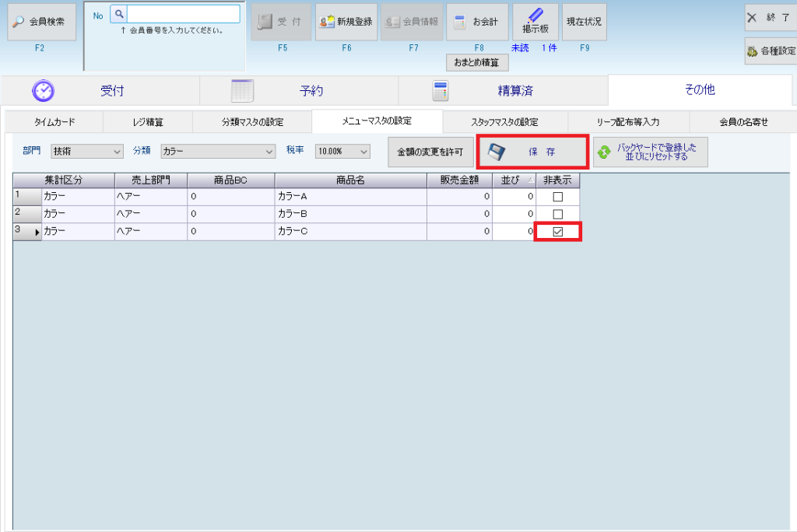Click the おまとめ精算 button
797x532 pixels.
coord(476,63)
